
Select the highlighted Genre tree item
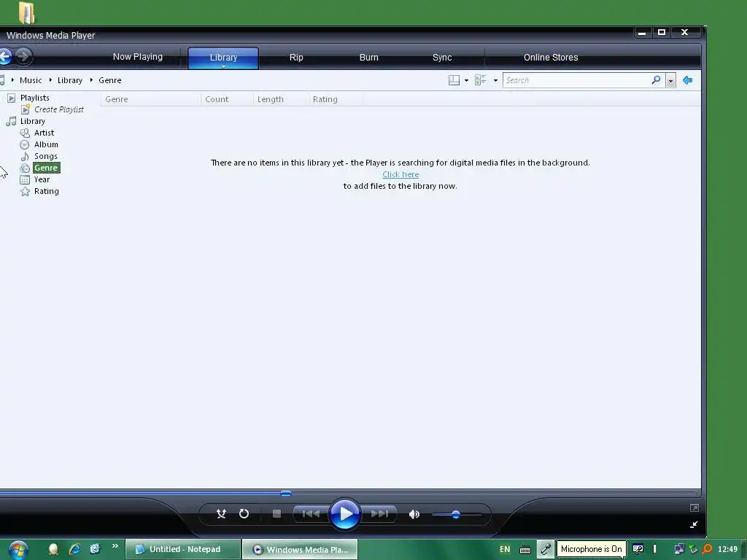(x=46, y=168)
